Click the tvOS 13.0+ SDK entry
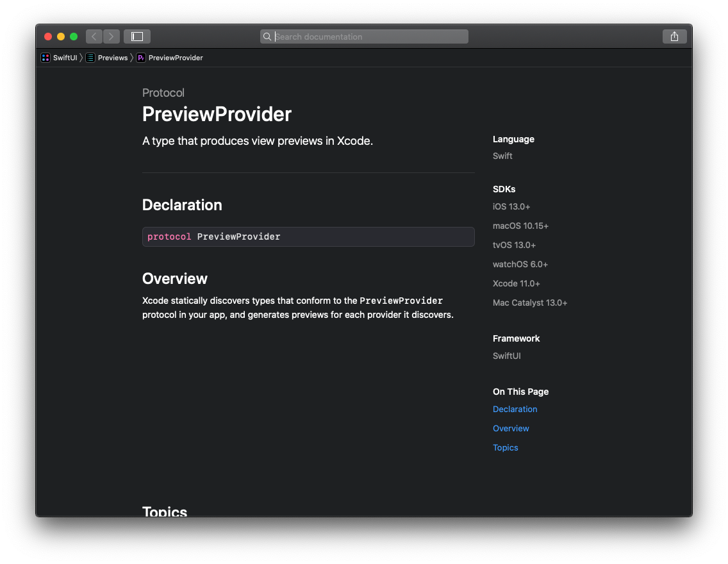This screenshot has width=728, height=564. pos(514,245)
